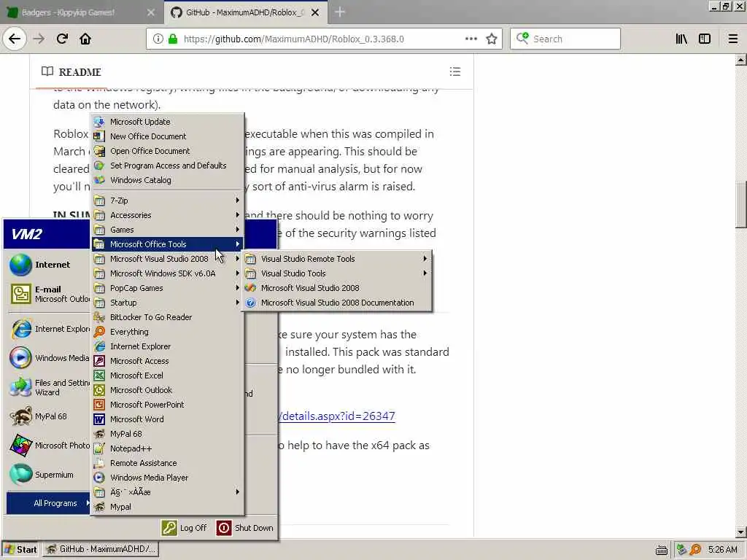Open E-mail Microsoft Outlook pinned item
This screenshot has height=560, width=747.
(49, 294)
